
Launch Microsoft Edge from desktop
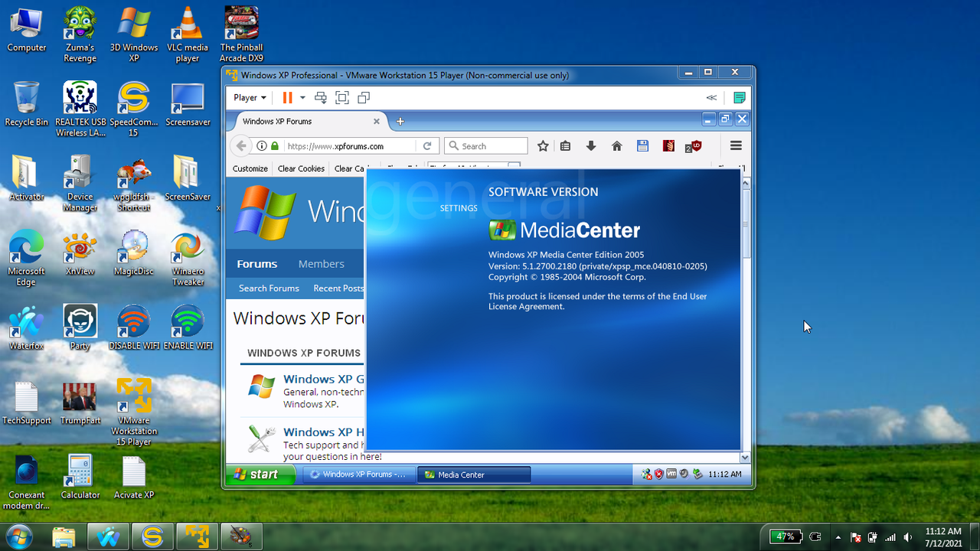[26, 258]
